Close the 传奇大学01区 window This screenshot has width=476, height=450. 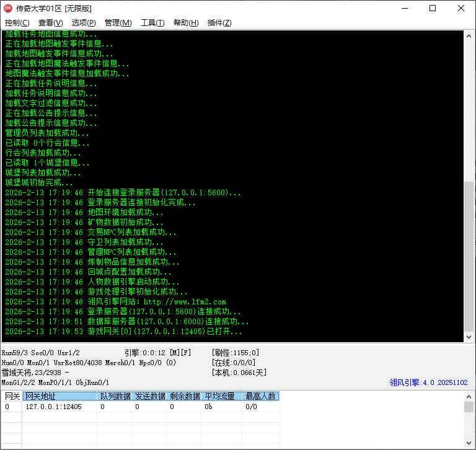(461, 8)
